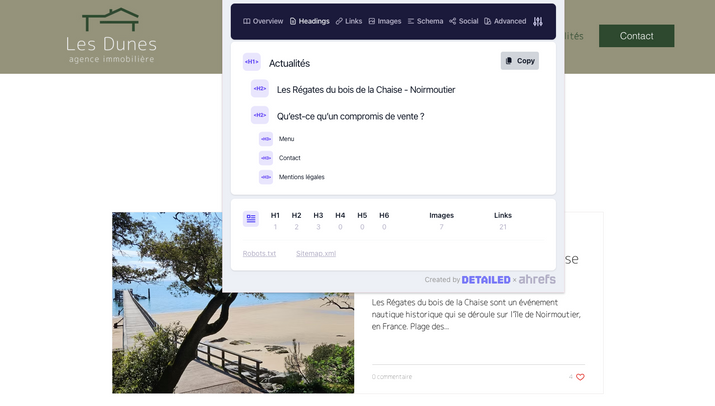Select 'Qu'est-ce qu'un compromis de vente ?' heading
Viewport: 715px width, 406px height.
point(350,116)
